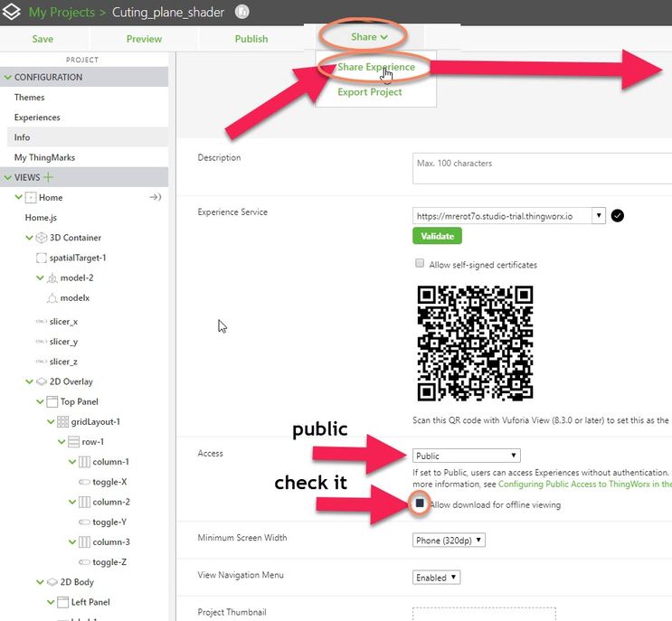
Task: Select the slicer_z icon
Action: (x=41, y=362)
